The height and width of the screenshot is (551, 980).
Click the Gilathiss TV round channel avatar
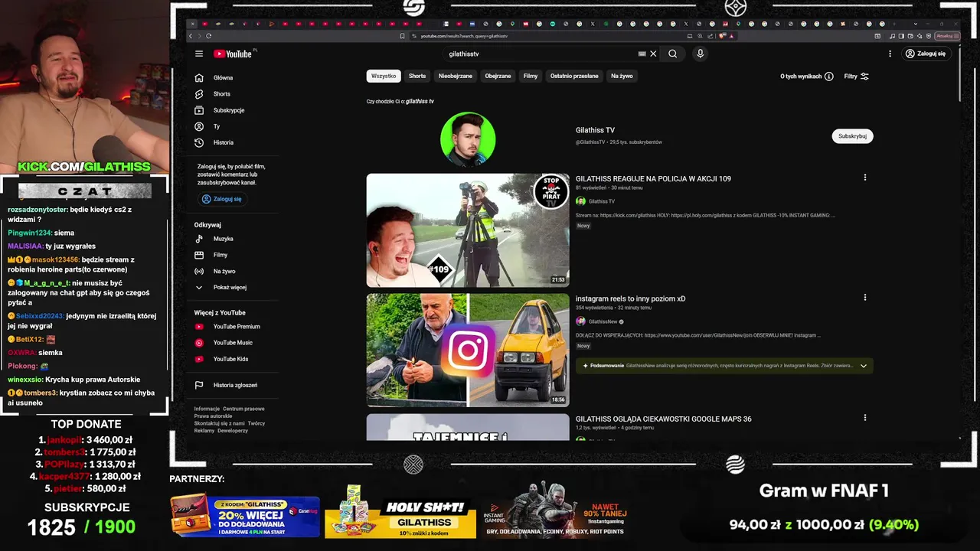pos(468,139)
